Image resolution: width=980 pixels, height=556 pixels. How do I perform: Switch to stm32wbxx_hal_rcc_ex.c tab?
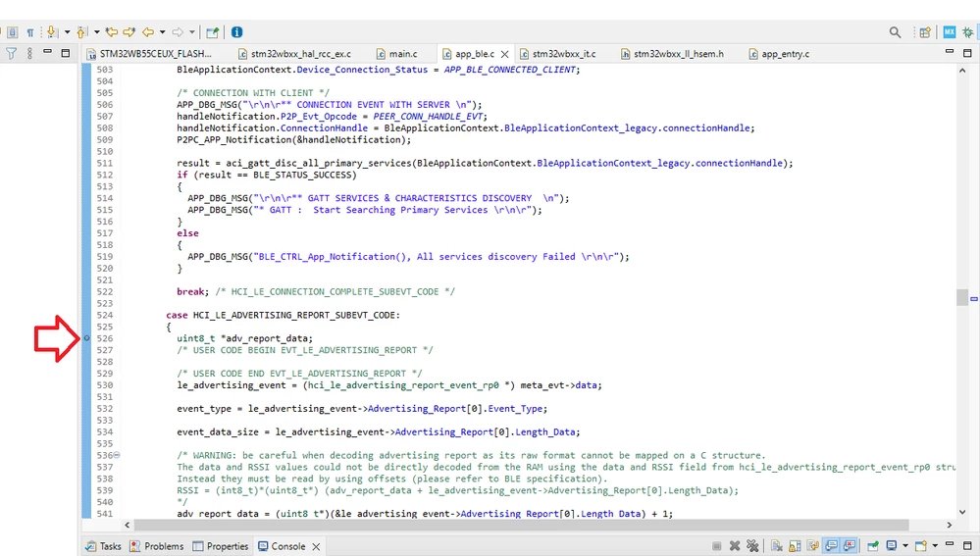(x=295, y=54)
